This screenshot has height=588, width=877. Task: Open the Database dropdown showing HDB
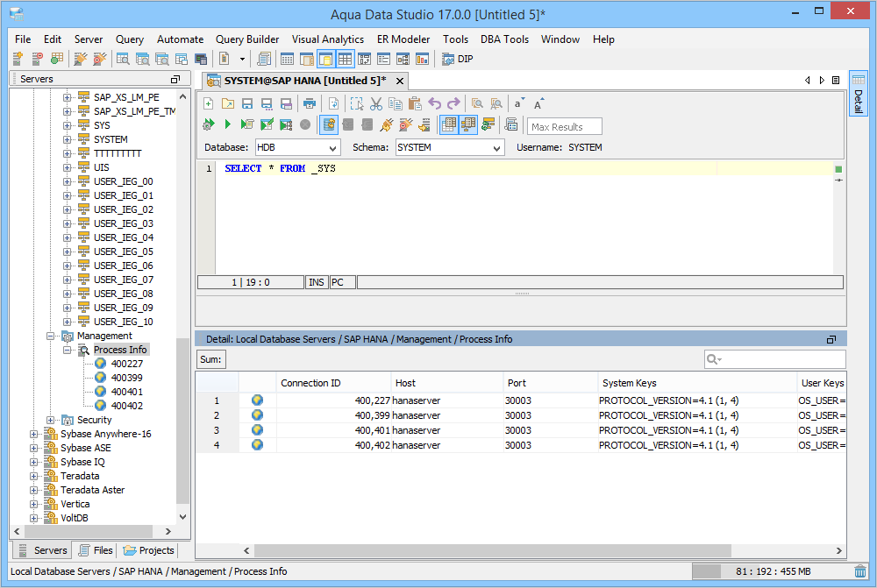297,148
